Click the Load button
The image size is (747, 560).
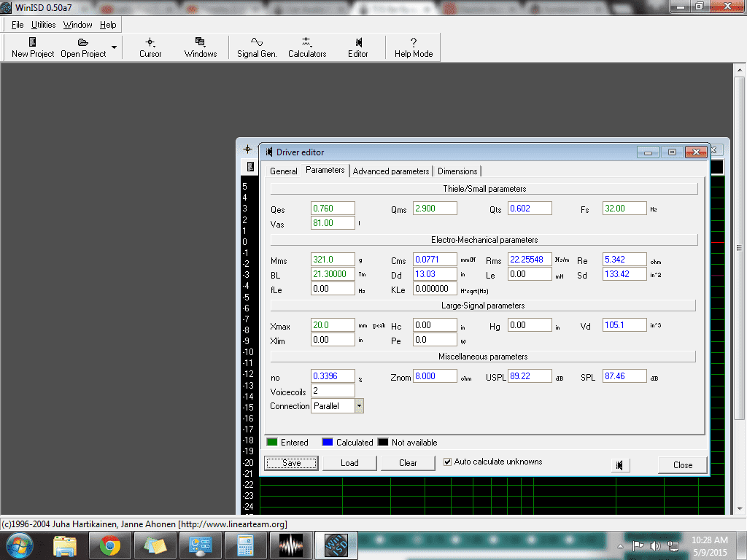click(x=349, y=463)
